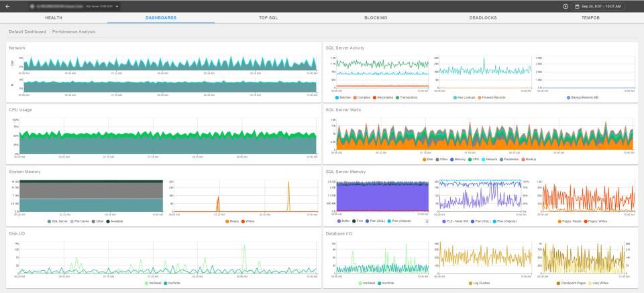Image resolution: width=644 pixels, height=293 pixels.
Task: Toggle the Log Flushes legend marker
Action: 472,282
